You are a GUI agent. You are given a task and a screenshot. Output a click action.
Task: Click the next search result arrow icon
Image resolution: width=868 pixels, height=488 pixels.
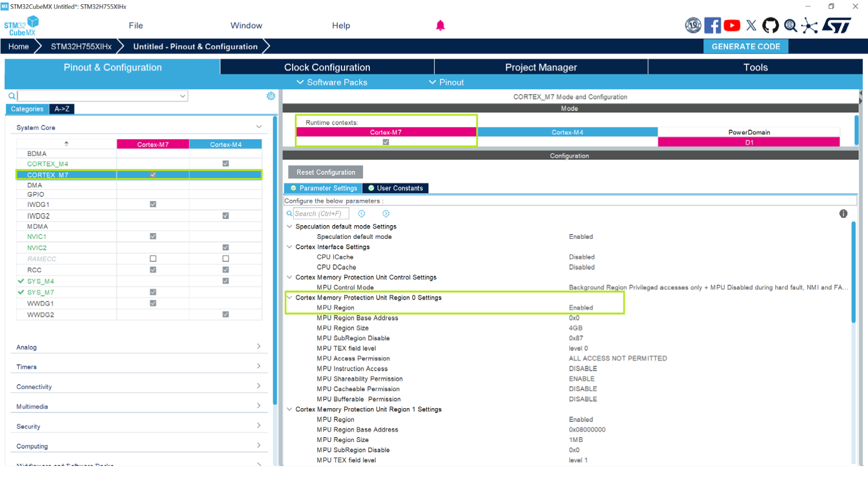386,214
